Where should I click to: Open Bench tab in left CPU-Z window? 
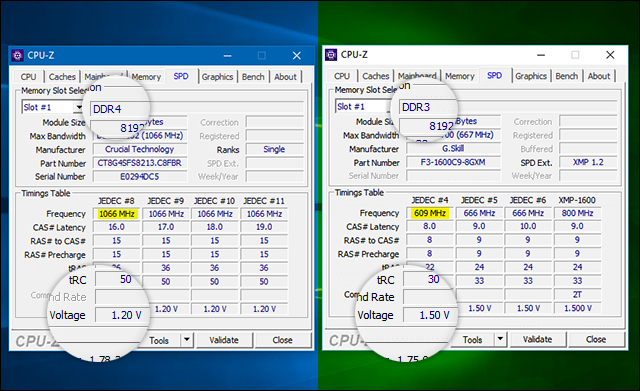point(253,77)
